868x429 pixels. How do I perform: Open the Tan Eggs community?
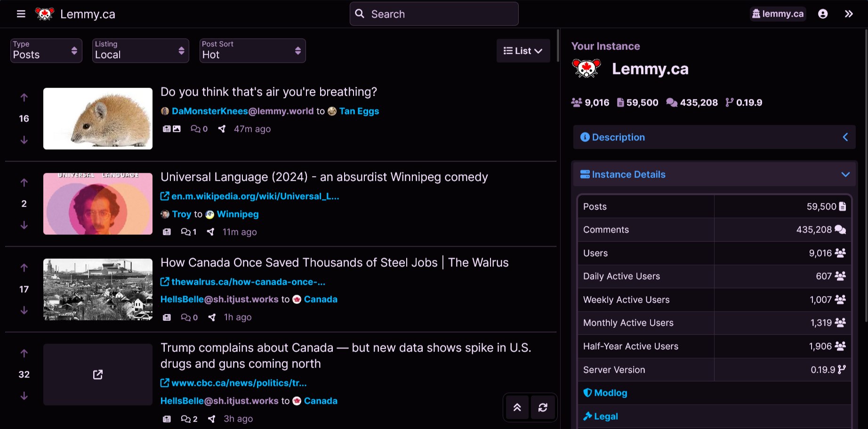pyautogui.click(x=354, y=111)
